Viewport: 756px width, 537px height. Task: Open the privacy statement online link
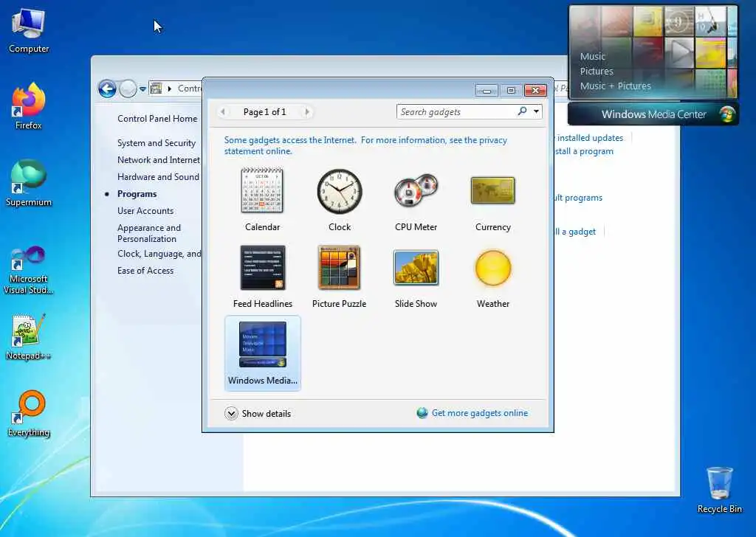(x=365, y=145)
